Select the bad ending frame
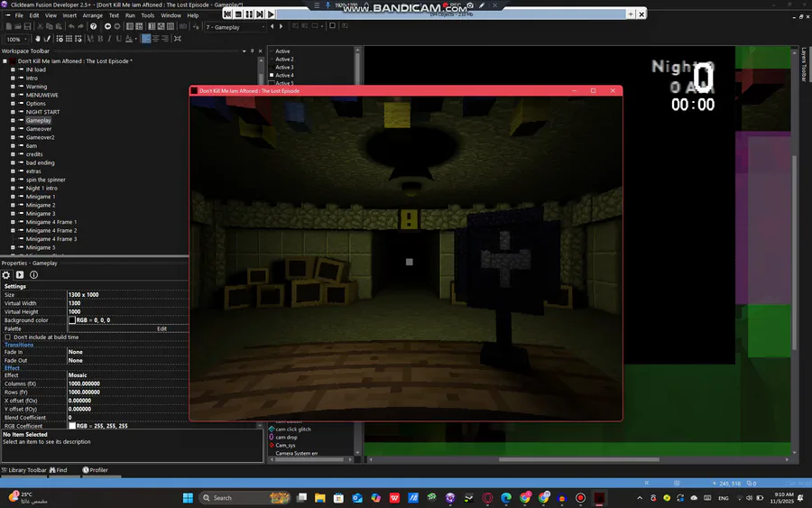812x508 pixels. [x=40, y=162]
